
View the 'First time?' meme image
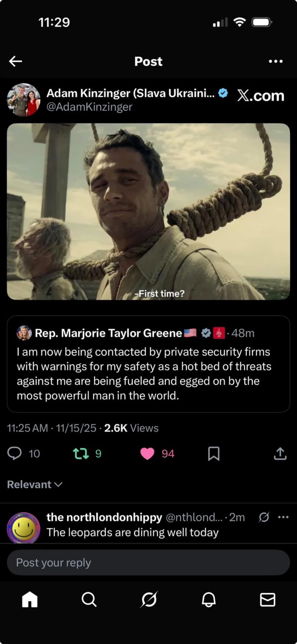pos(148,211)
